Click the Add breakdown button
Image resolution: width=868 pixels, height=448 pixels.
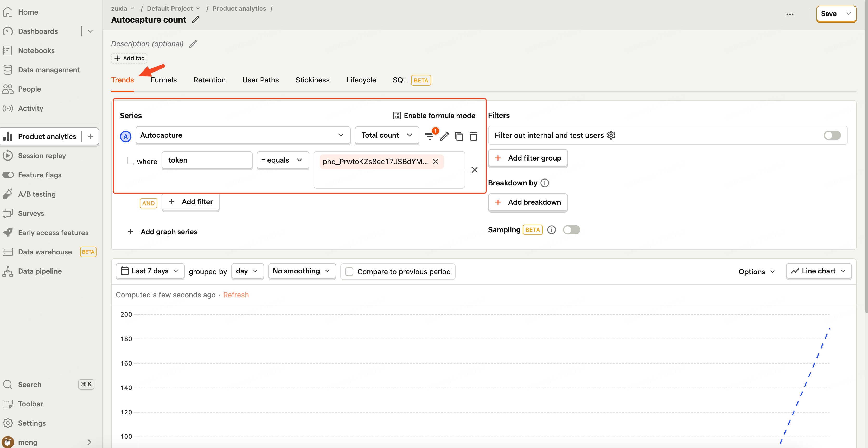click(528, 202)
